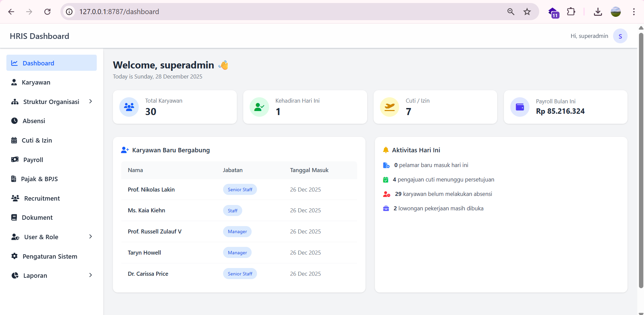Click the Senior Staff badge for Nikolas Lakin
644x315 pixels.
(x=240, y=190)
